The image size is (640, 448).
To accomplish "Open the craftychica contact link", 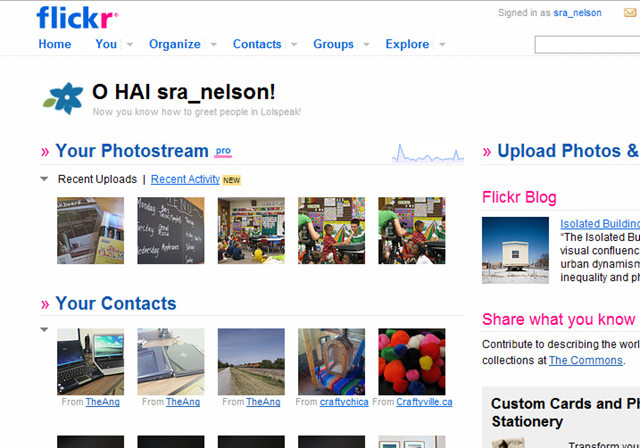I will coord(344,402).
